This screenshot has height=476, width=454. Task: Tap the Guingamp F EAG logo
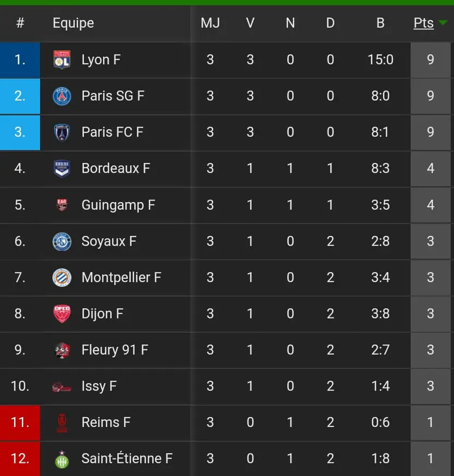tap(62, 205)
